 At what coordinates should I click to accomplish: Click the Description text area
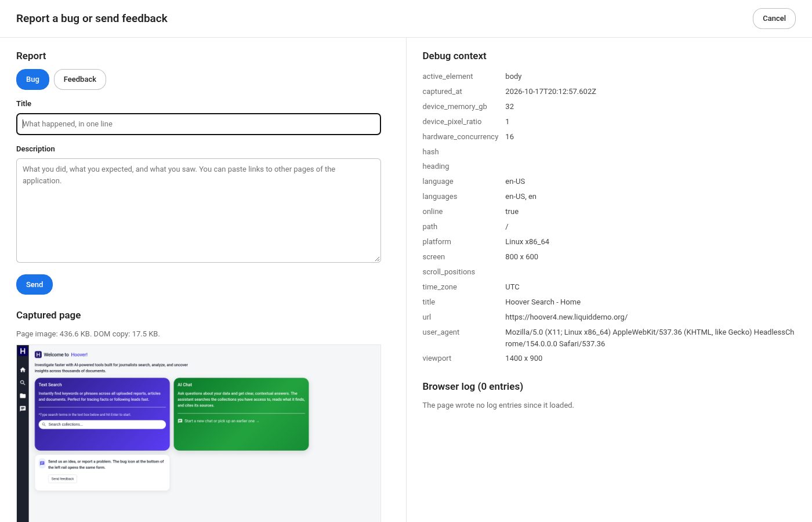click(198, 211)
